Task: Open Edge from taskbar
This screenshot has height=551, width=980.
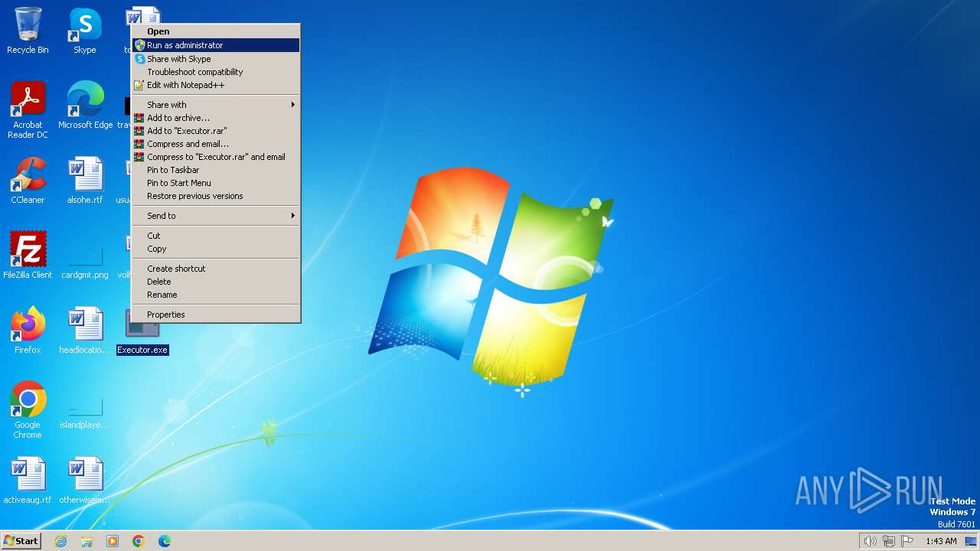Action: pyautogui.click(x=165, y=541)
